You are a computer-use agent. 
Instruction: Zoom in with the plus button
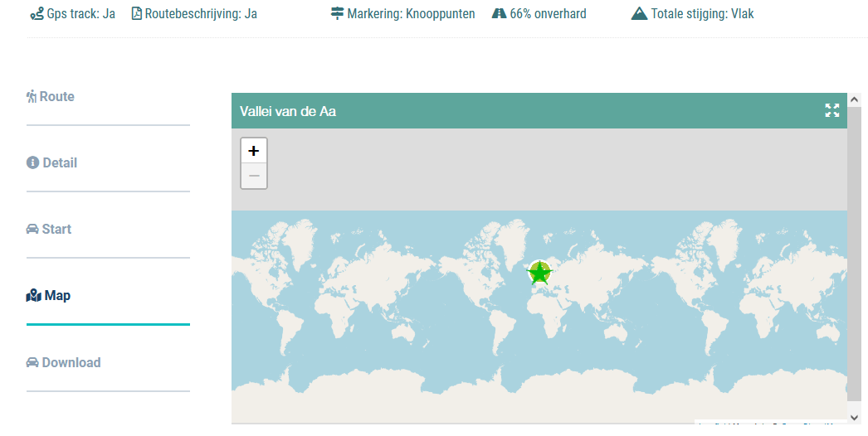[254, 151]
